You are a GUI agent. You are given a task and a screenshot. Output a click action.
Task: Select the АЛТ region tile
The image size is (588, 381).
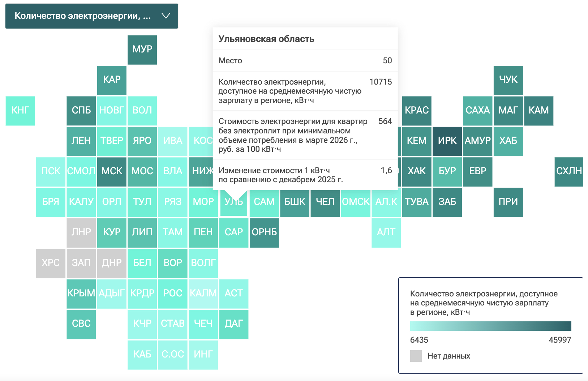(x=386, y=233)
